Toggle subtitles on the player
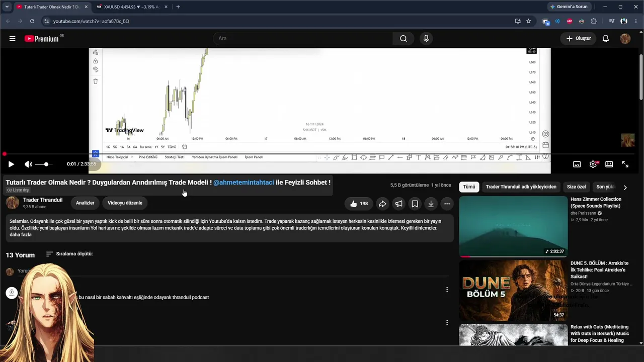644x362 pixels. coord(577,164)
